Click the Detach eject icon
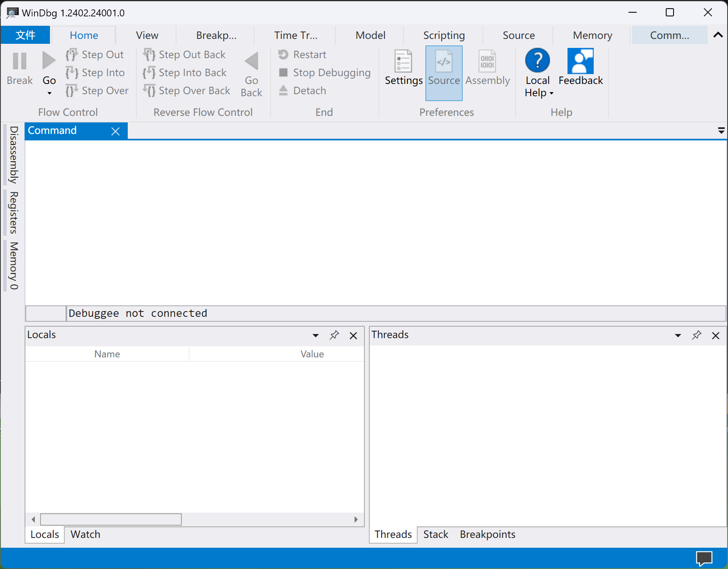 [x=283, y=90]
